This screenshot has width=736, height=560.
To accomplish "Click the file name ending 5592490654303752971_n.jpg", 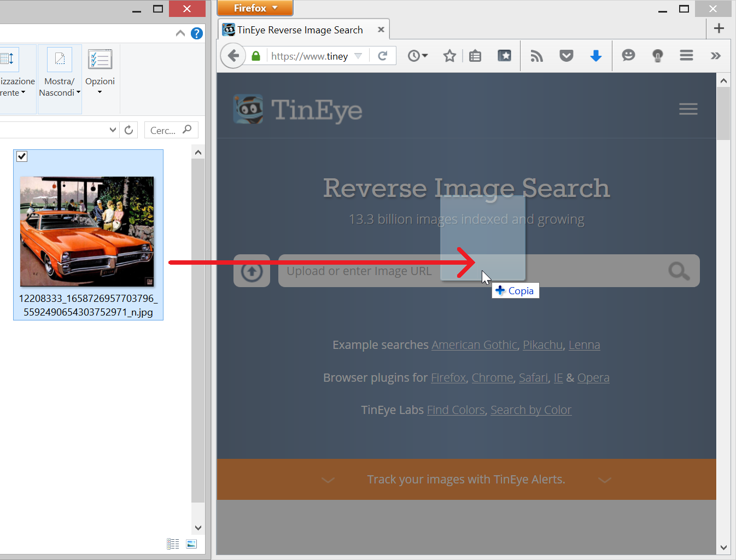I will coord(88,305).
